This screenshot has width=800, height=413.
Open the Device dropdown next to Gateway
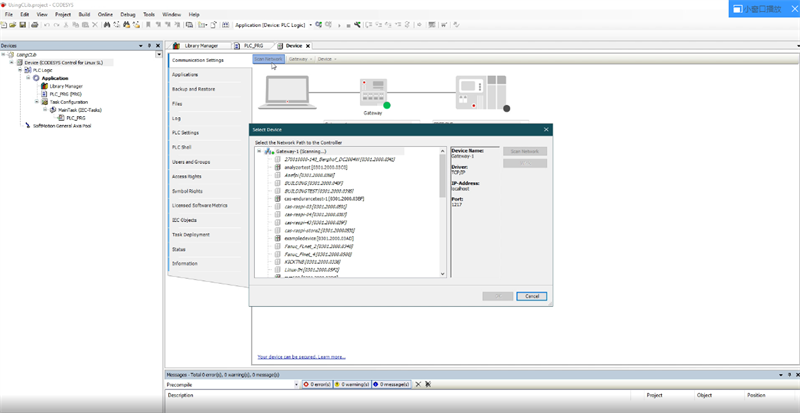pos(327,59)
